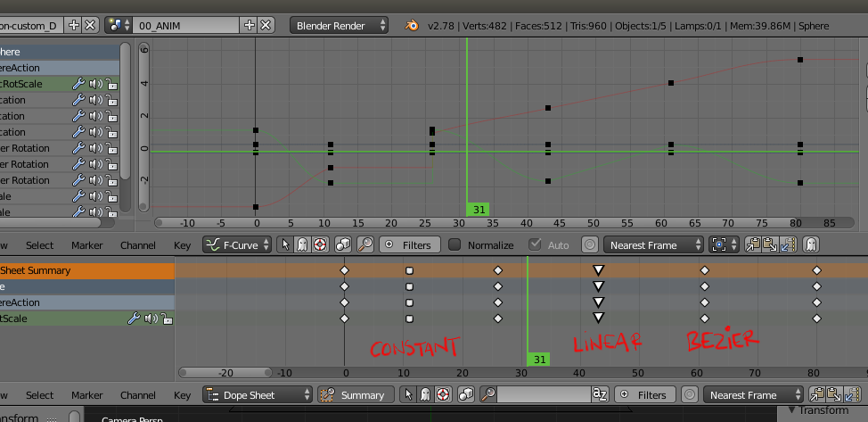The image size is (868, 422).
Task: Mute the LocRotScale group in graph editor
Action: pyautogui.click(x=95, y=84)
